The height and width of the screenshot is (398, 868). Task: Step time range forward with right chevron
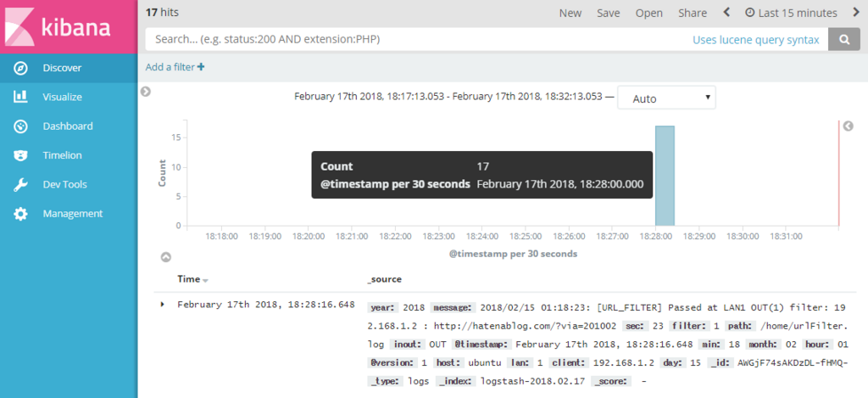(856, 12)
